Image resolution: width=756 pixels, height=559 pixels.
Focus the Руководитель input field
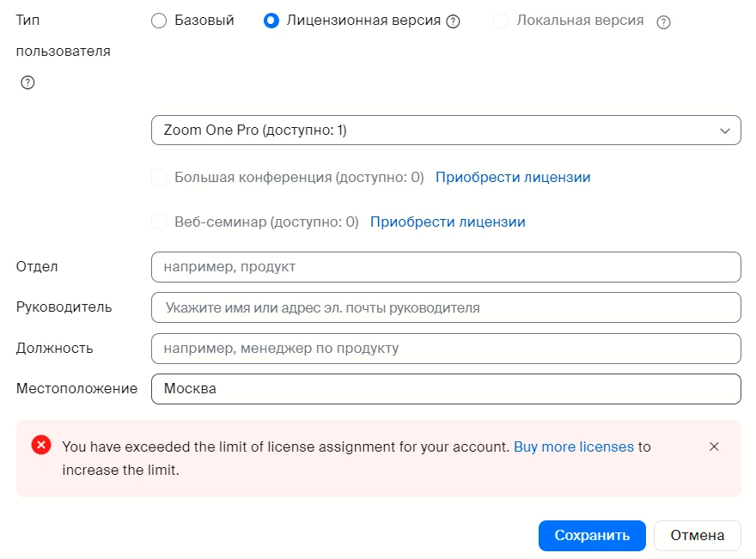[446, 307]
